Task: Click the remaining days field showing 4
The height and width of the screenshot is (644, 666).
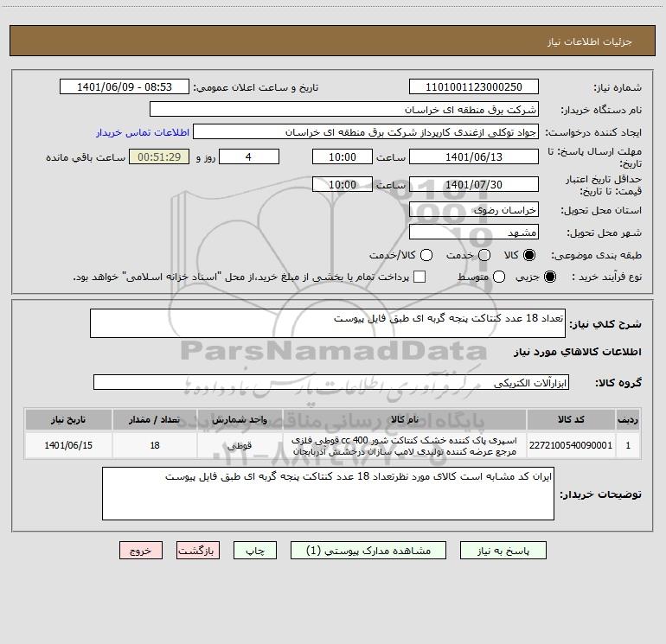Action: coord(249,156)
